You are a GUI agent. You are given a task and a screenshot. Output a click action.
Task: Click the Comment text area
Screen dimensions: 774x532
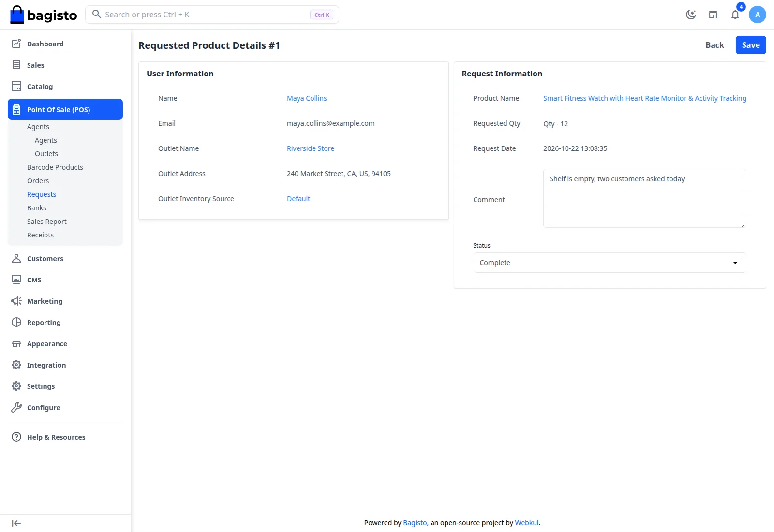pos(645,198)
